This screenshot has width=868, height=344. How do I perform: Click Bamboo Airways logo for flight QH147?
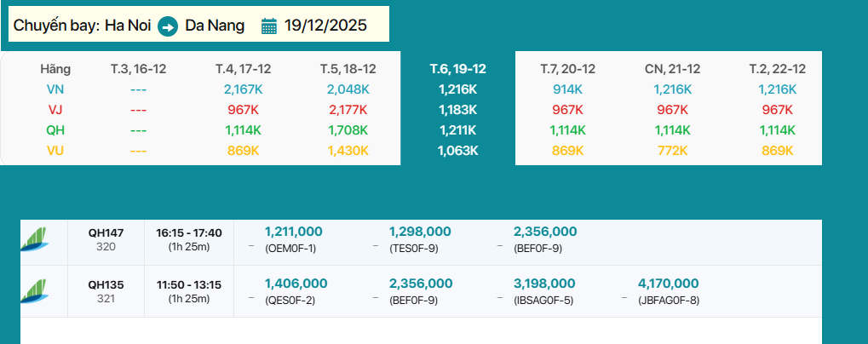(35, 239)
